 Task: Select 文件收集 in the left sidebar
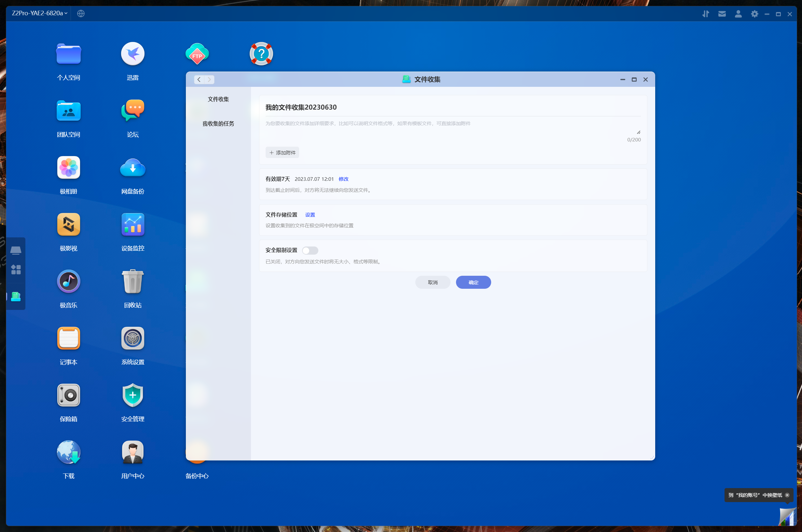click(x=218, y=99)
